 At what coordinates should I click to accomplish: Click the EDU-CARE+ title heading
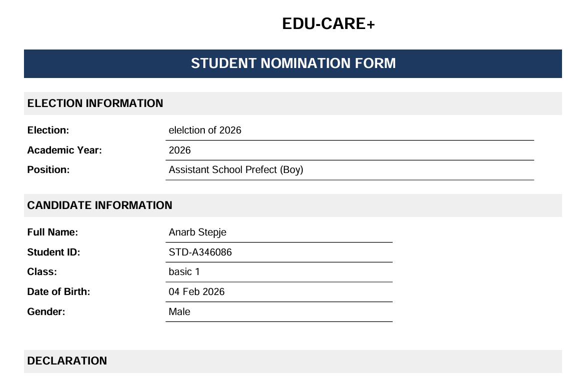(x=328, y=23)
